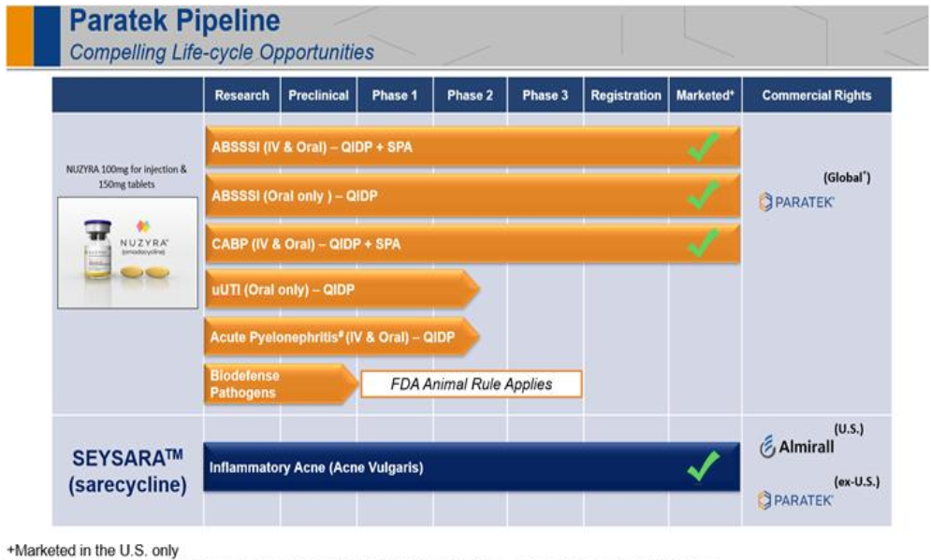Select the Phase 2 column header
931x560 pixels.
coord(471,95)
